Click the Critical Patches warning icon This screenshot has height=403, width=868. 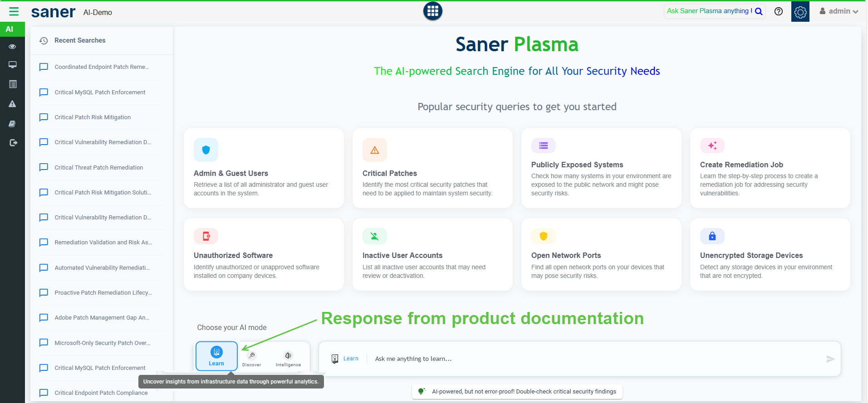[x=375, y=150]
